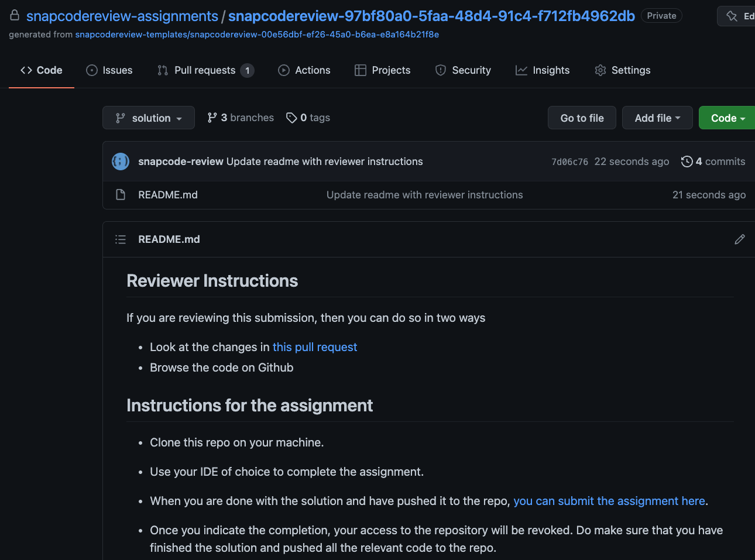Open the Pull requests tab
The image size is (755, 560).
205,70
